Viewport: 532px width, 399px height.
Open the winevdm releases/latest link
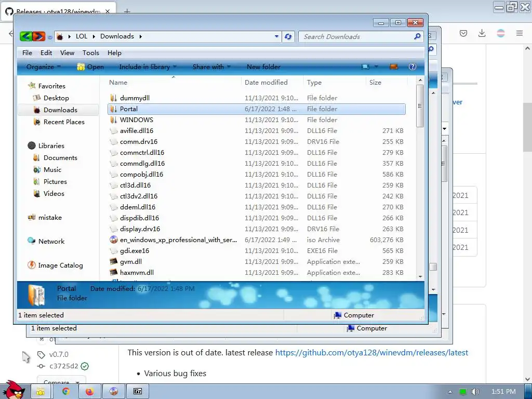click(371, 353)
